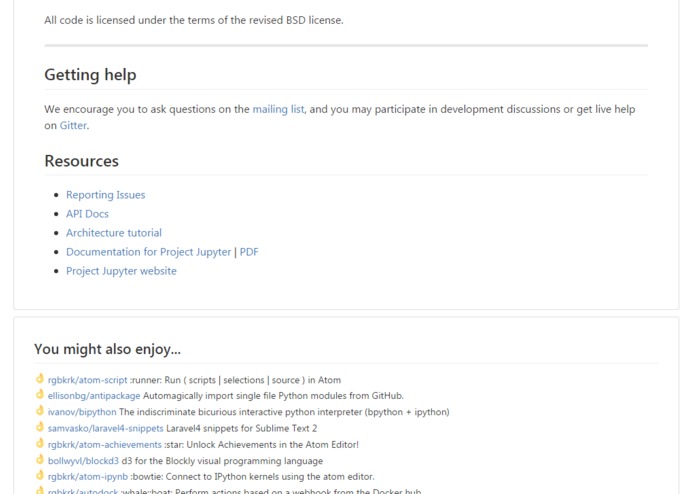
Task: Open the bollwyvl/blockd3 repository link
Action: click(83, 461)
